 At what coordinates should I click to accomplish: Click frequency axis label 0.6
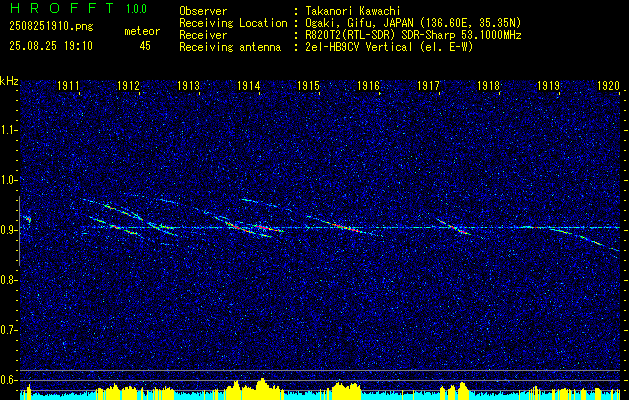(7, 380)
